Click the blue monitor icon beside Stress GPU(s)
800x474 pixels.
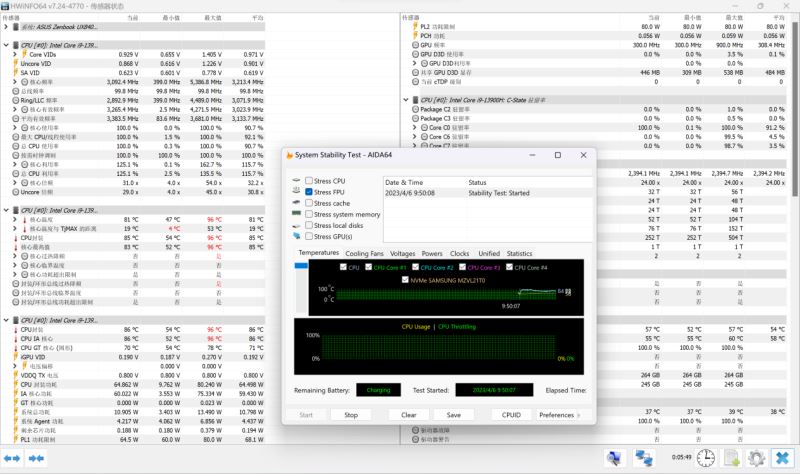[x=296, y=236]
